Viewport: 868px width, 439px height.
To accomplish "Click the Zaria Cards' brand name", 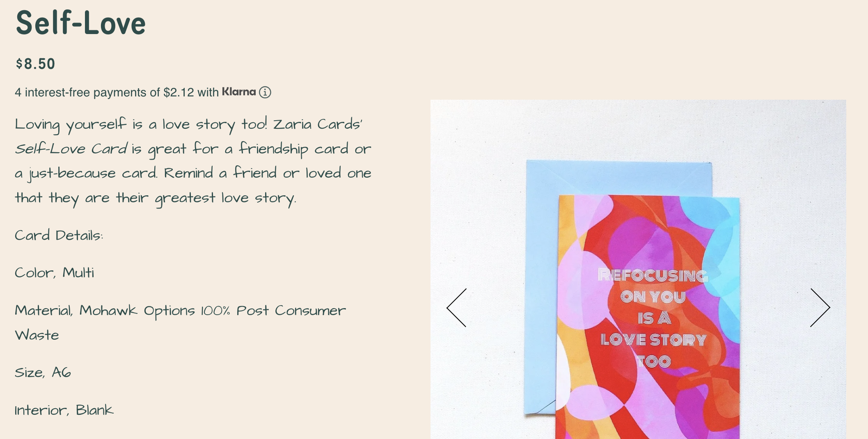I will 318,124.
